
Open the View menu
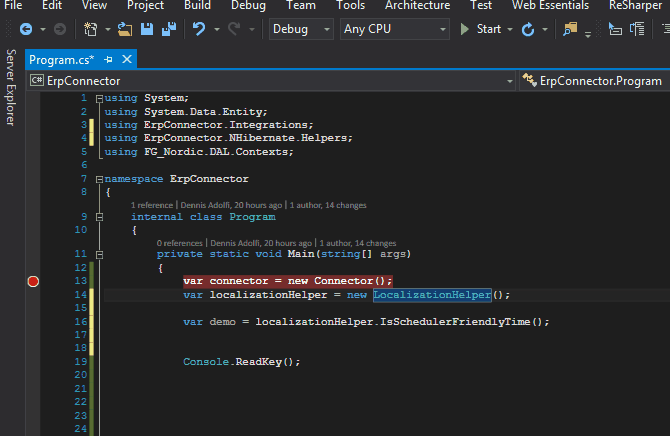[x=94, y=5]
